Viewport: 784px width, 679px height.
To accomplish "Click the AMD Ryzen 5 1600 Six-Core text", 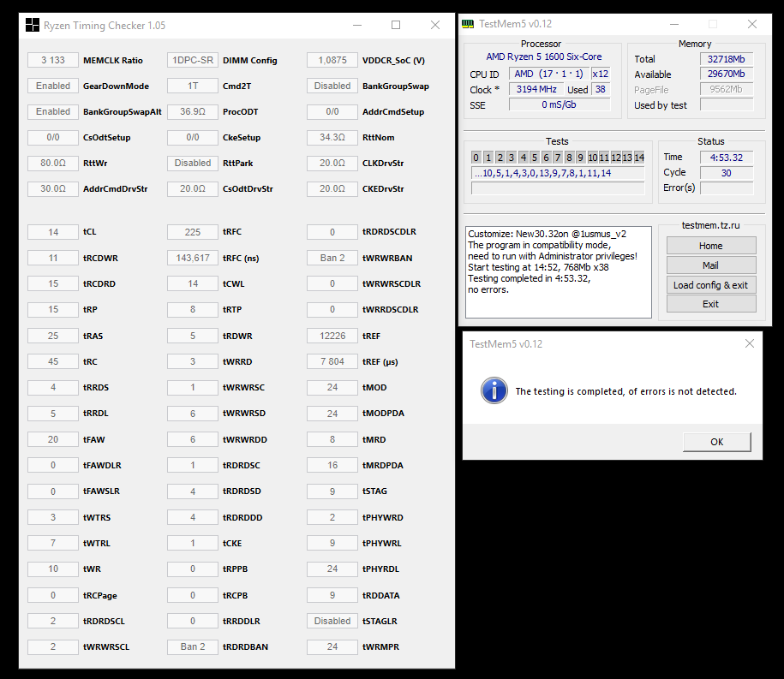I will coord(544,57).
